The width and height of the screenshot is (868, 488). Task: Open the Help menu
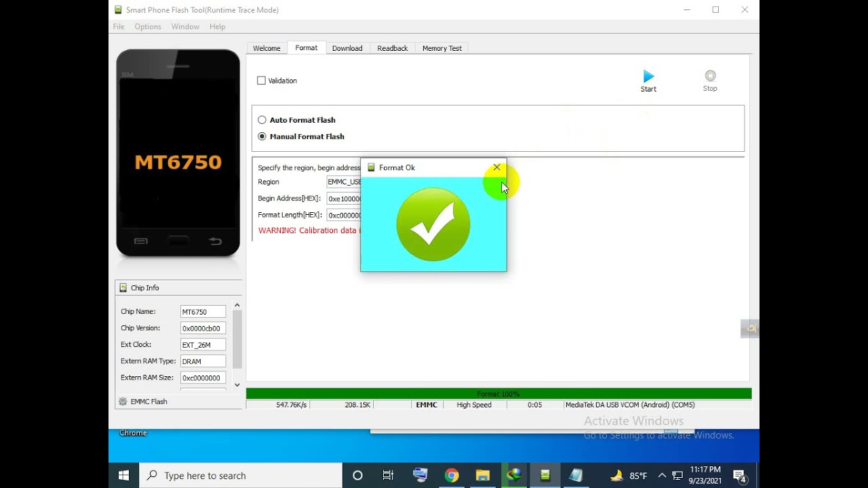pyautogui.click(x=217, y=26)
